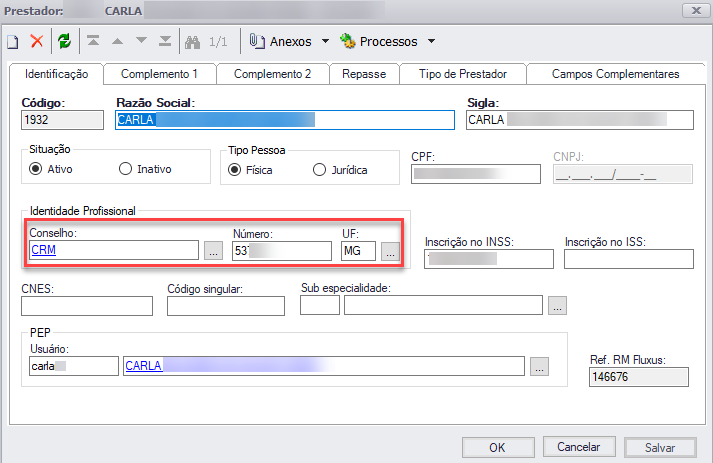Switch to the Complemento 2 tab
713x463 pixels.
pyautogui.click(x=272, y=74)
